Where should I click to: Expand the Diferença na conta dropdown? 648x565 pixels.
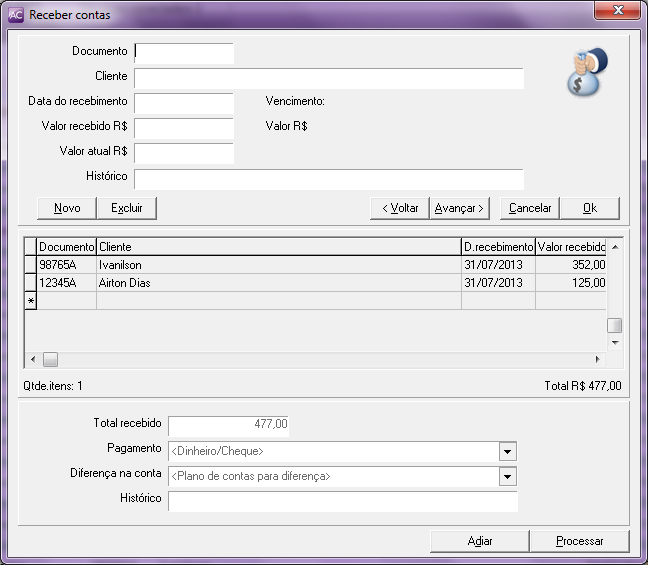[508, 477]
